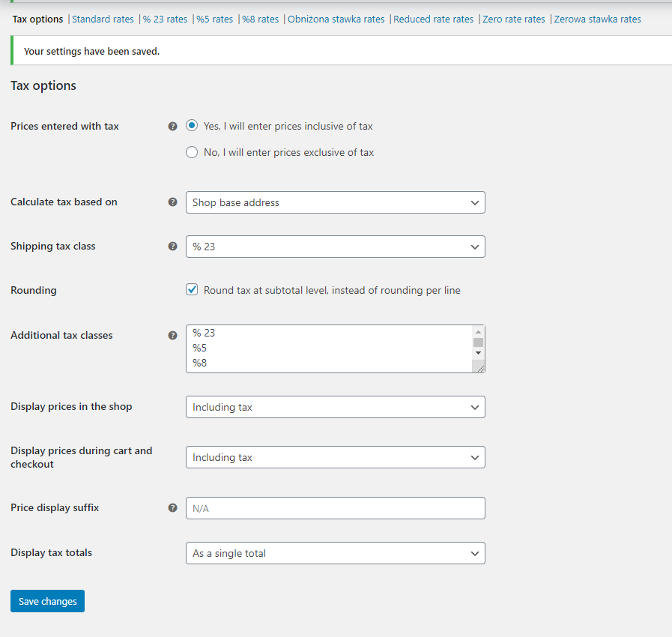This screenshot has height=637, width=672.
Task: Select No, enter prices exclusive of tax
Action: [192, 152]
